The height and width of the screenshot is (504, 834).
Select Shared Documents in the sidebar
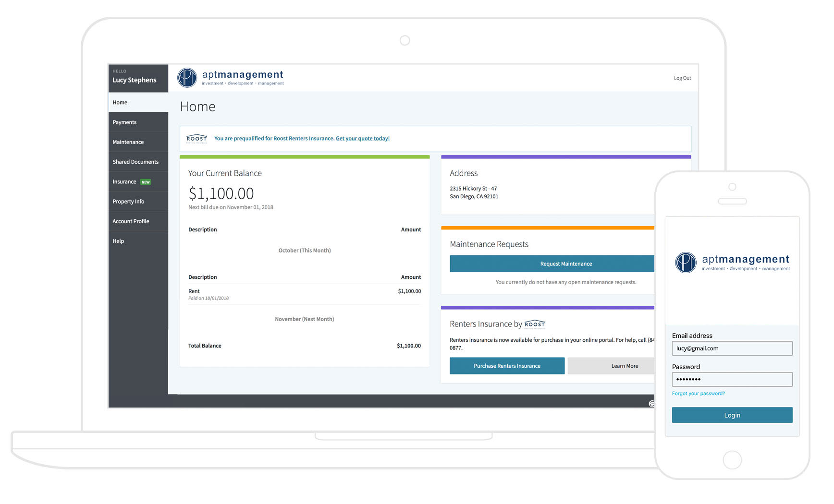(135, 162)
